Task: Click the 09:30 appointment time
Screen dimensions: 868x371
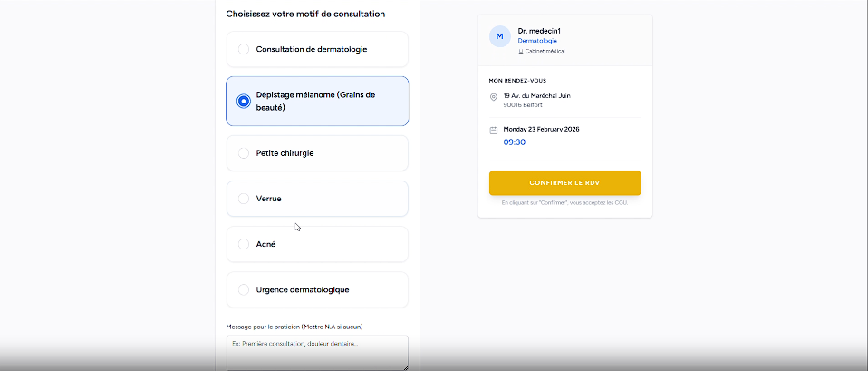Action: (515, 142)
